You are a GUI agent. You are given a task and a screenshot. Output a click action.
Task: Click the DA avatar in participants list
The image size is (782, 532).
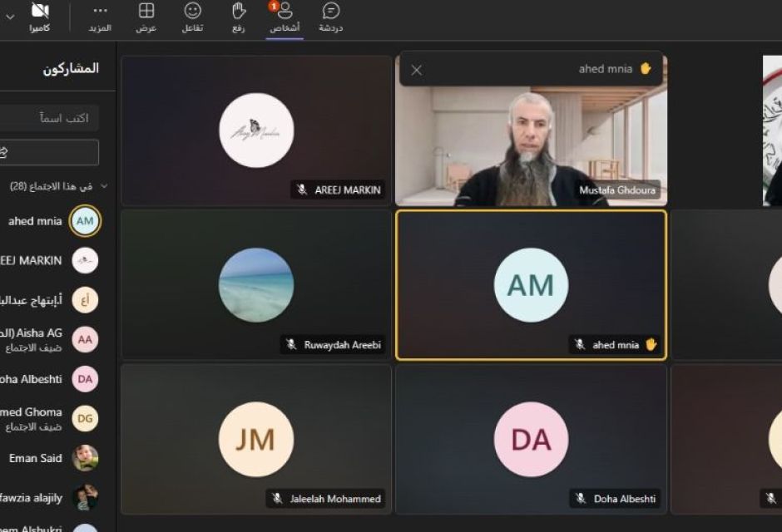coord(85,379)
